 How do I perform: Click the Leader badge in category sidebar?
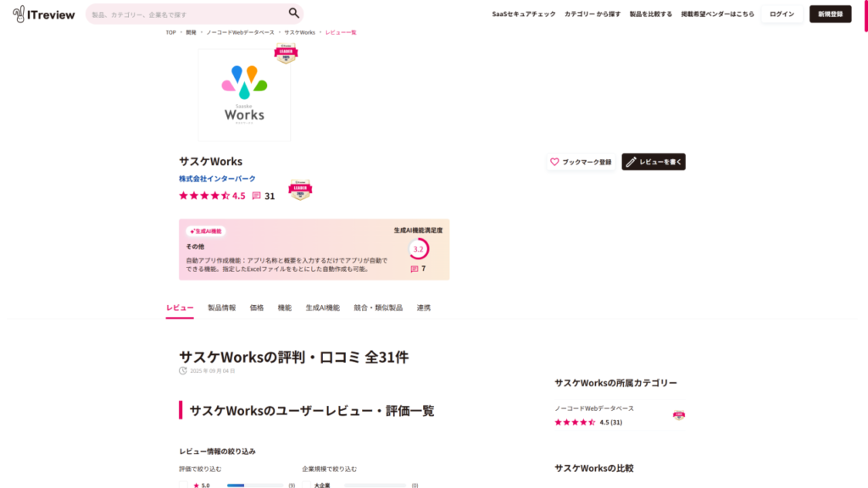(x=678, y=415)
